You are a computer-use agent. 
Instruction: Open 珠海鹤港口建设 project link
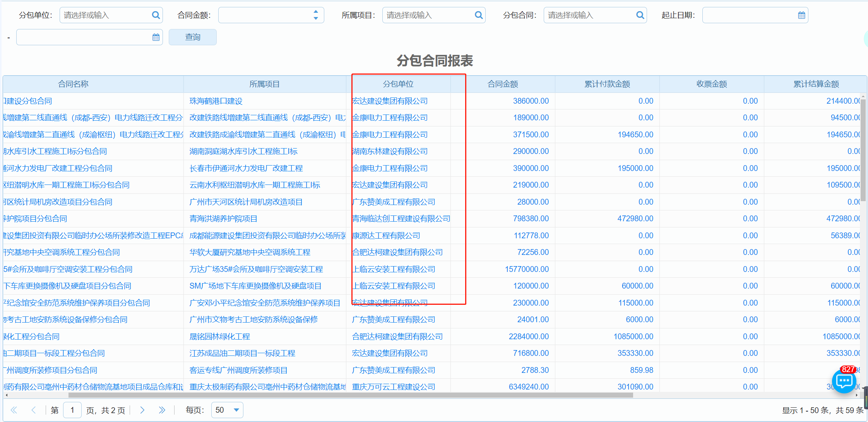216,101
